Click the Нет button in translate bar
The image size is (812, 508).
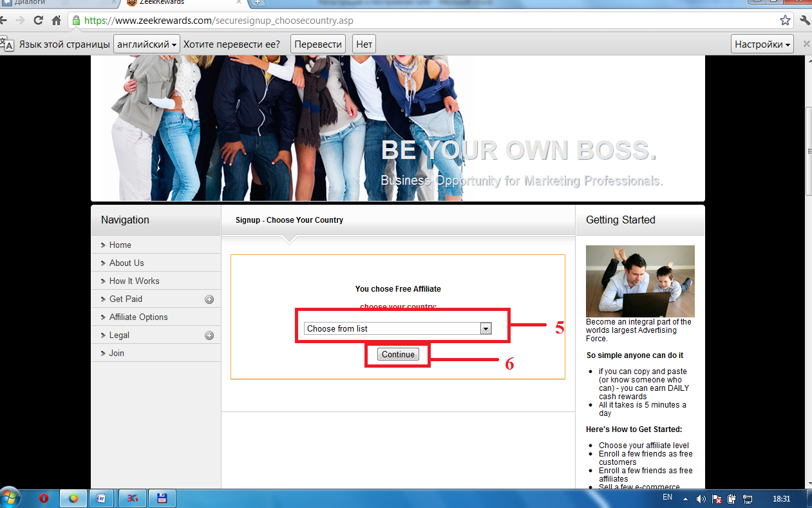click(x=364, y=44)
